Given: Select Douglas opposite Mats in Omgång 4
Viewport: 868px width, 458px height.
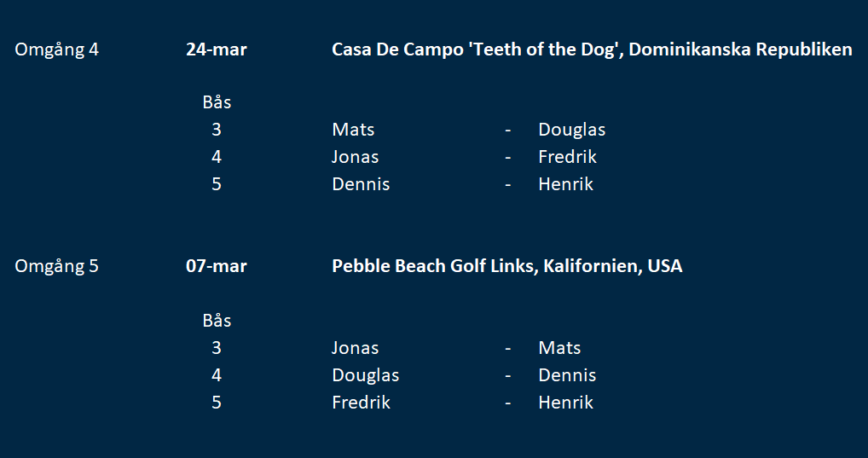Looking at the screenshot, I should [572, 130].
